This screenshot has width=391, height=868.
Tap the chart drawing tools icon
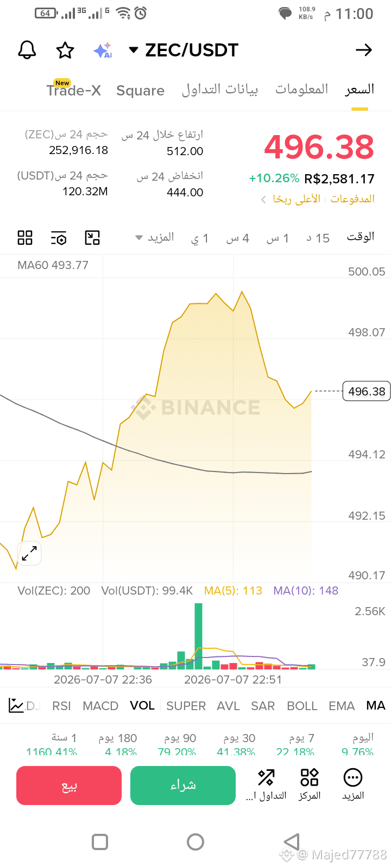click(x=93, y=238)
